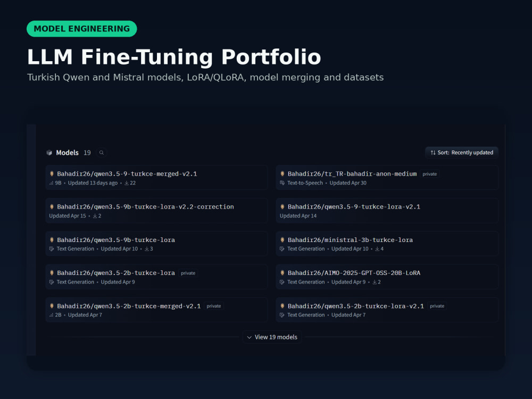532x399 pixels.
Task: Click avatar icon of qwen3.5-9-turkce-merged-v2.1
Action: coord(52,174)
